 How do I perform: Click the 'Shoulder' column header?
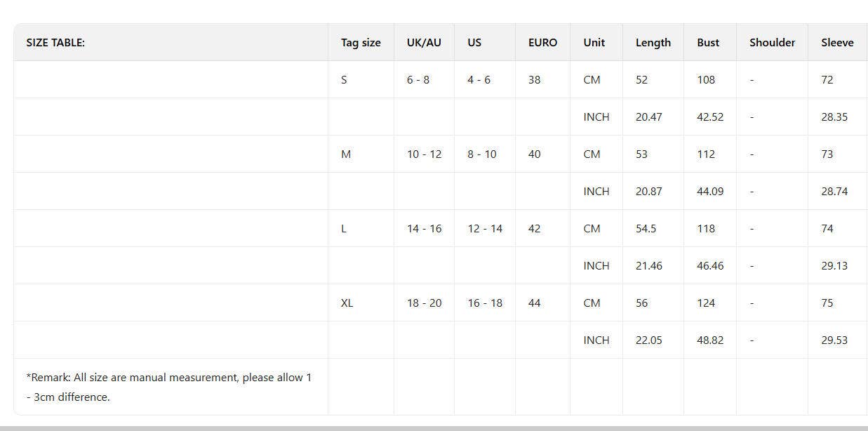click(x=772, y=43)
